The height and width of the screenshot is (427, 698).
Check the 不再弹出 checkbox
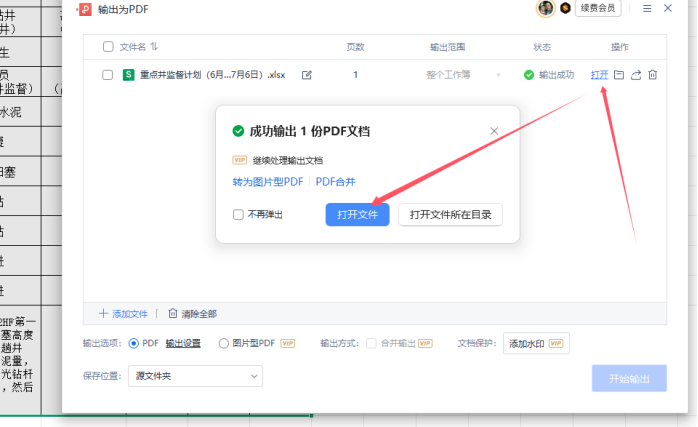(238, 215)
